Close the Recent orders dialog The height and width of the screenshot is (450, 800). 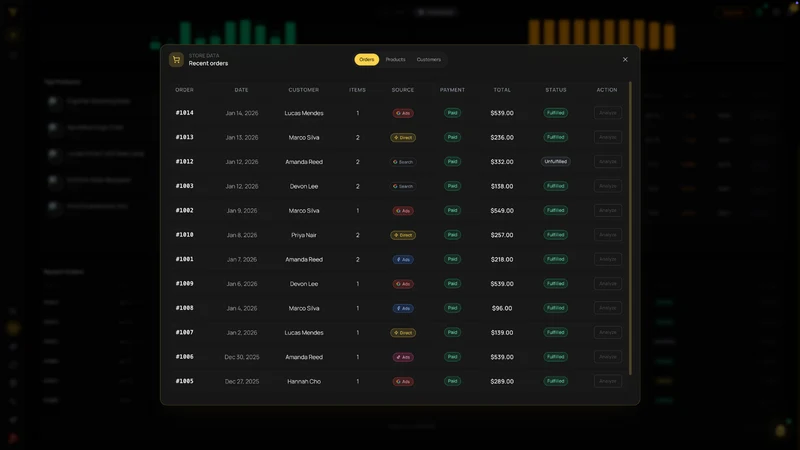[x=625, y=60]
